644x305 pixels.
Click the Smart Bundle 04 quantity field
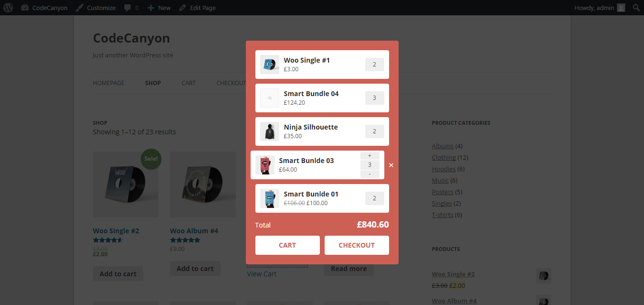click(x=375, y=98)
